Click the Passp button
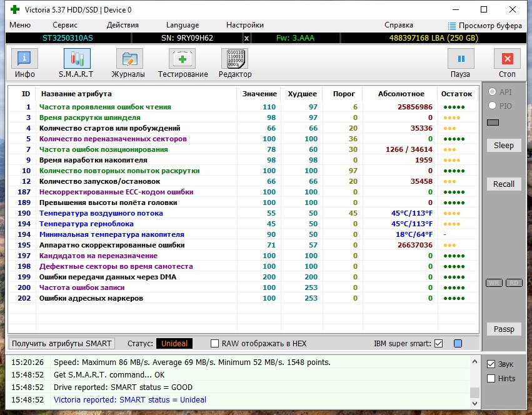532x415 pixels. coord(504,329)
